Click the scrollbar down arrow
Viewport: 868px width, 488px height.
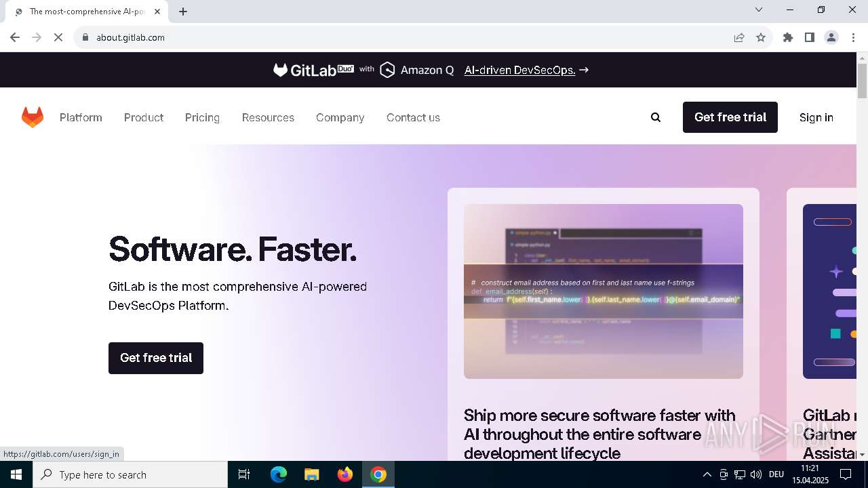862,455
